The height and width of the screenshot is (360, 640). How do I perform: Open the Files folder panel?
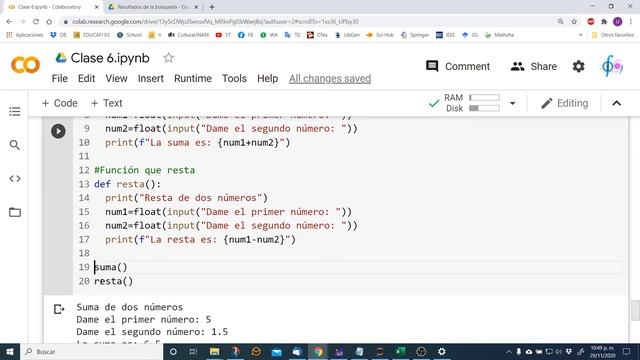15,212
